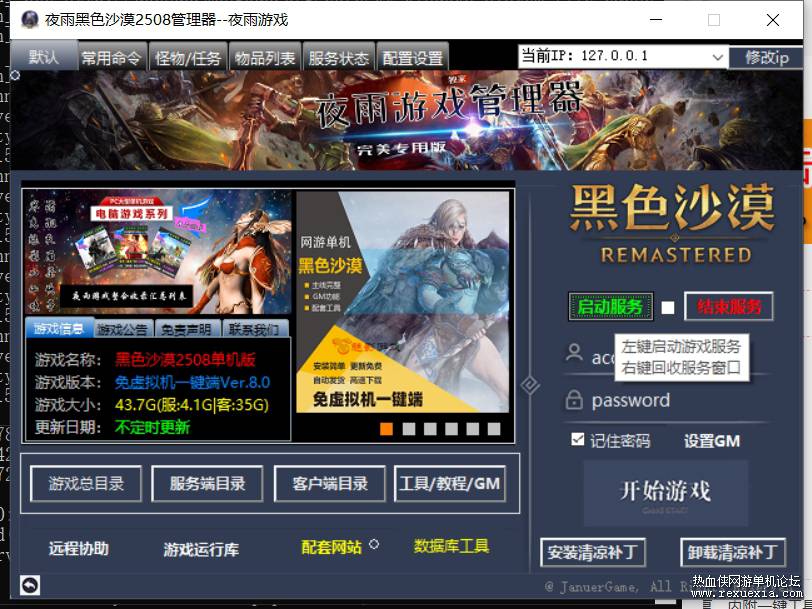
Task: Click the app logo in the title bar
Action: (x=30, y=20)
